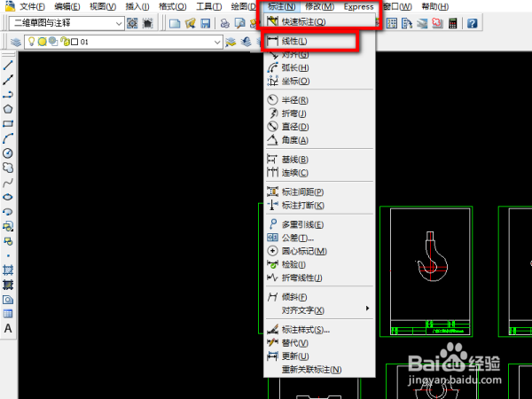Click the Layer Previous icon
This screenshot has width=532, height=399.
(246, 42)
